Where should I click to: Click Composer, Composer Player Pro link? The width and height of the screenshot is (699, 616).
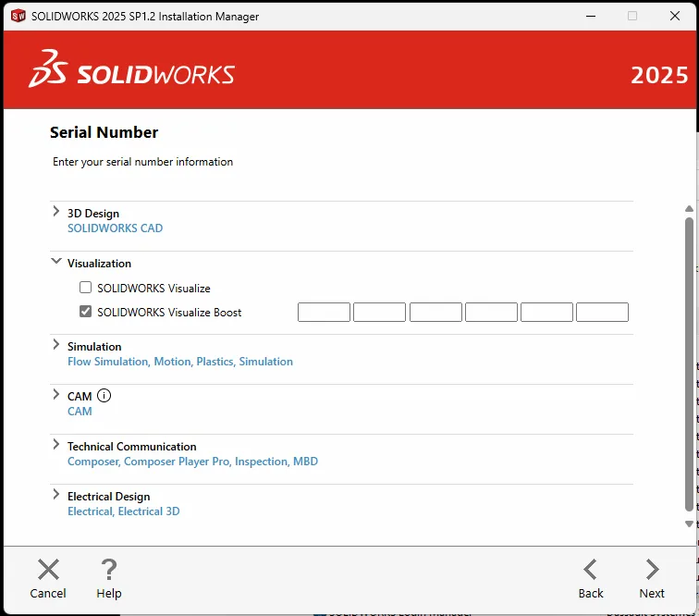pos(192,462)
